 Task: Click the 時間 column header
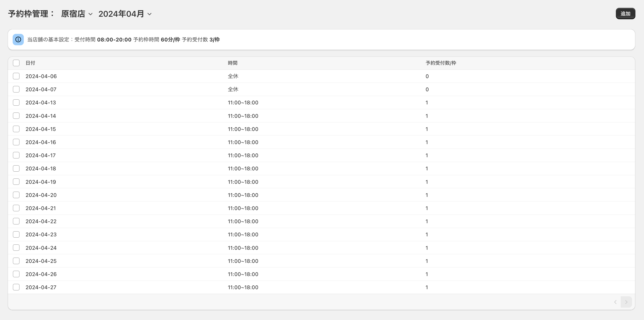[x=232, y=63]
